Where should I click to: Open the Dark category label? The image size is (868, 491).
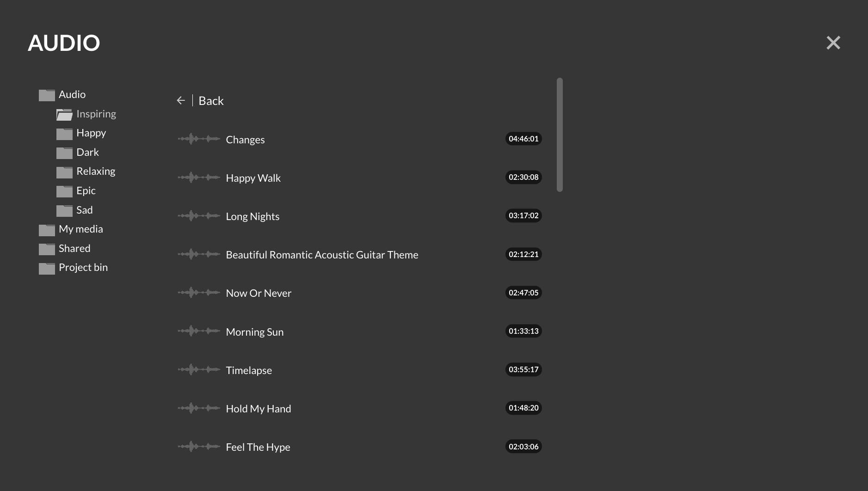click(88, 152)
